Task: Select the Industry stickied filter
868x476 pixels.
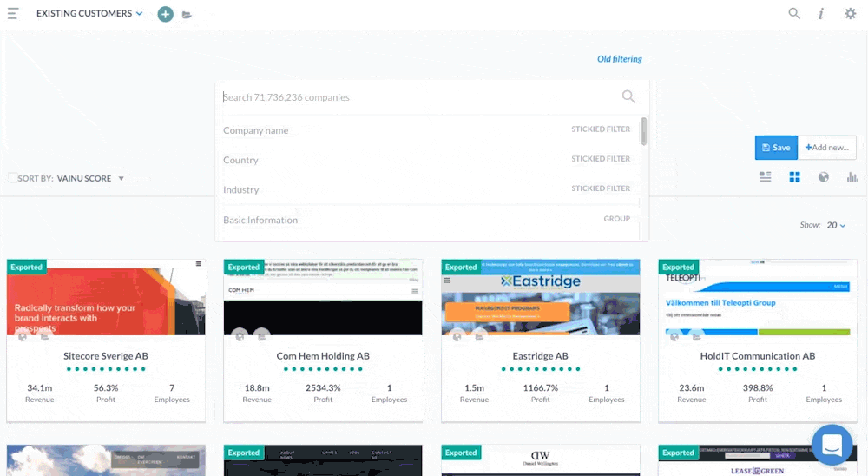Action: point(427,189)
